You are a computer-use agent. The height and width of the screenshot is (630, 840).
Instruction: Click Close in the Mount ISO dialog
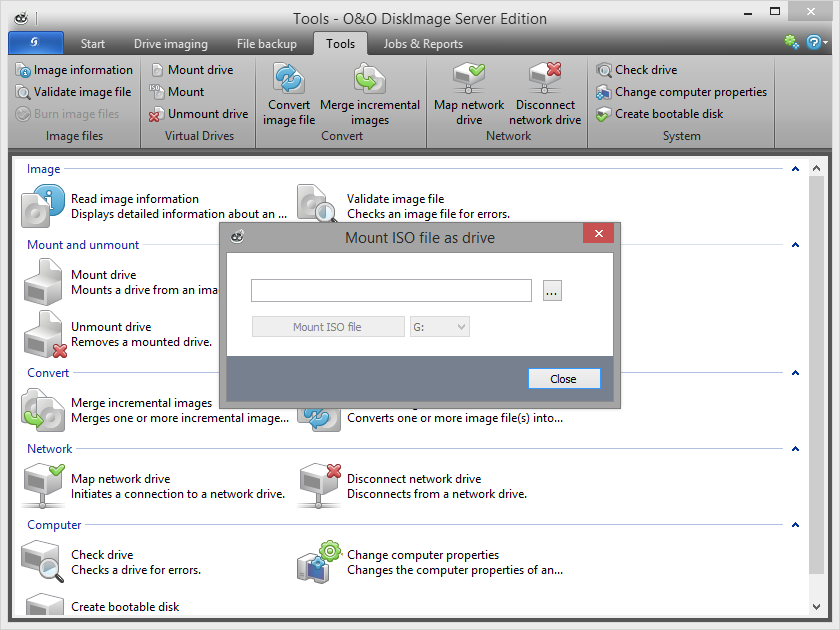coord(564,379)
